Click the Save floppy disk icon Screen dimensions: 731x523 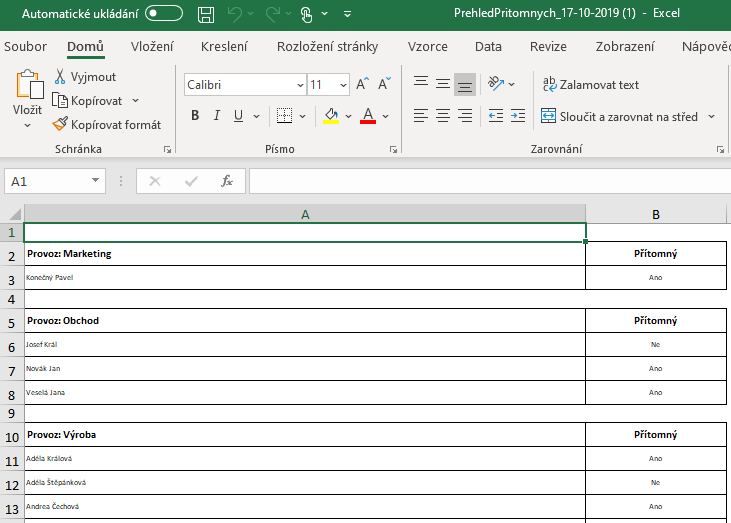(206, 14)
